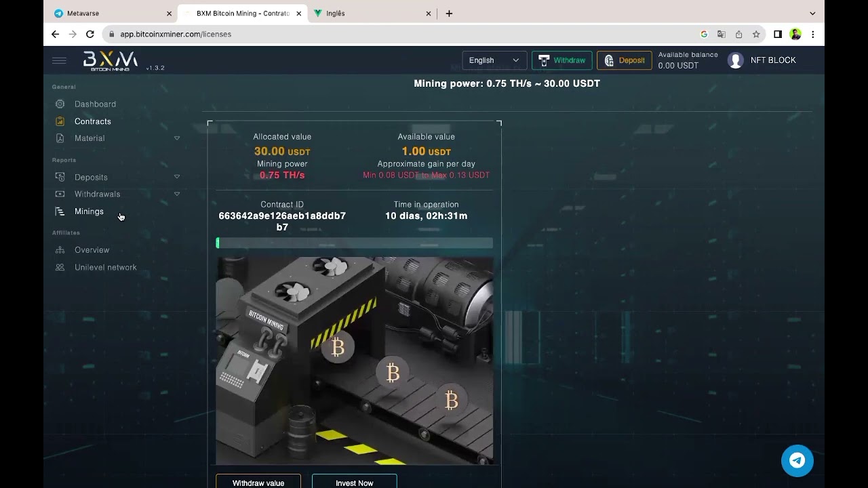This screenshot has height=488, width=868.
Task: Open Overview under Affiliates
Action: 92,250
